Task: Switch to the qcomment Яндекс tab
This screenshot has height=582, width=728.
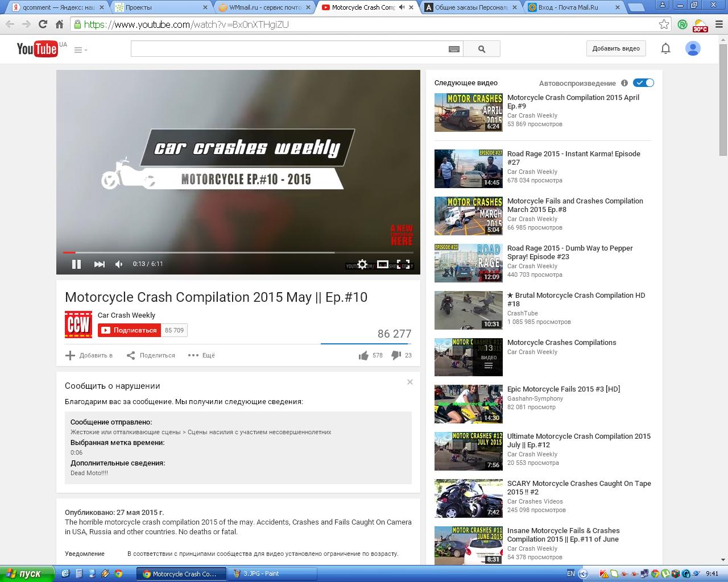Action: coord(57,7)
